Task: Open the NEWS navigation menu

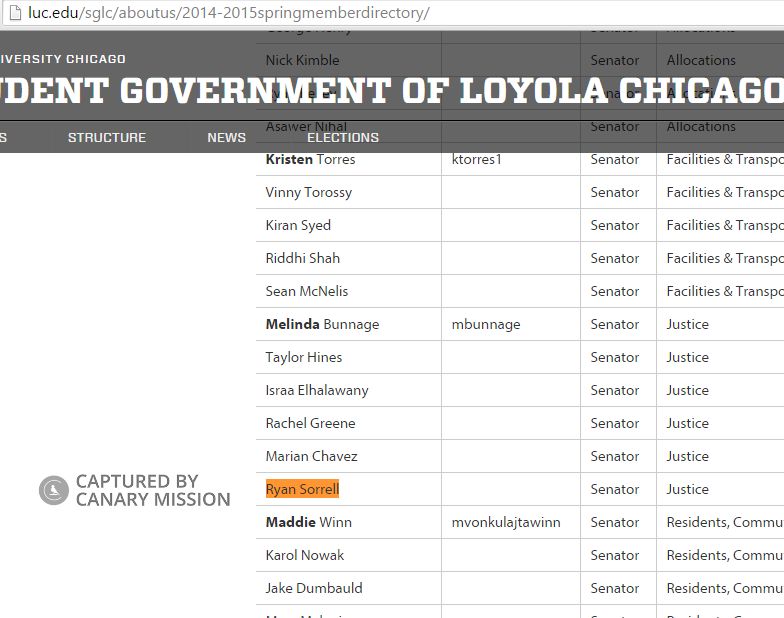Action: 226,137
